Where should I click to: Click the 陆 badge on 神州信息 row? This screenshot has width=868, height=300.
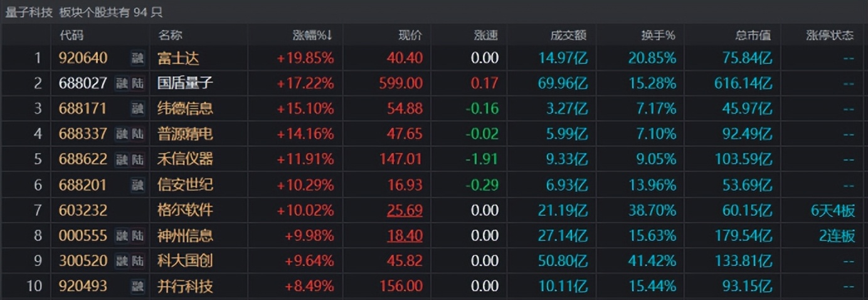click(137, 236)
